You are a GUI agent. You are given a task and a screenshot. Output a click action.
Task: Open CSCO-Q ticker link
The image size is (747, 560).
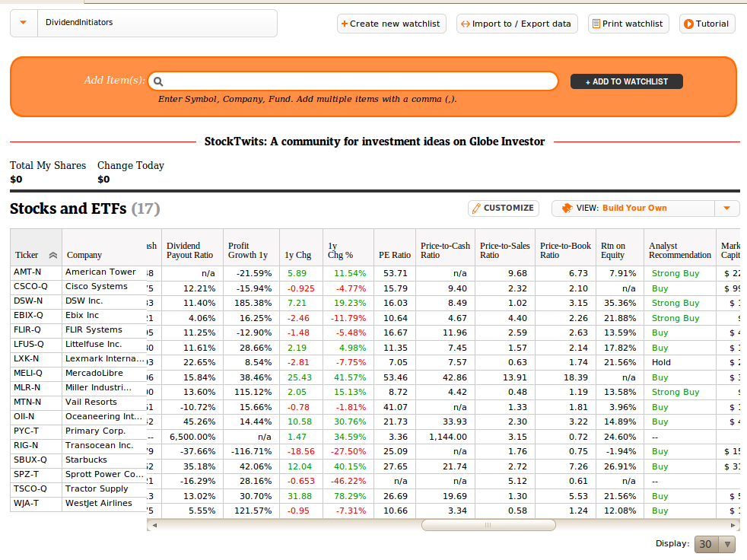point(30,286)
